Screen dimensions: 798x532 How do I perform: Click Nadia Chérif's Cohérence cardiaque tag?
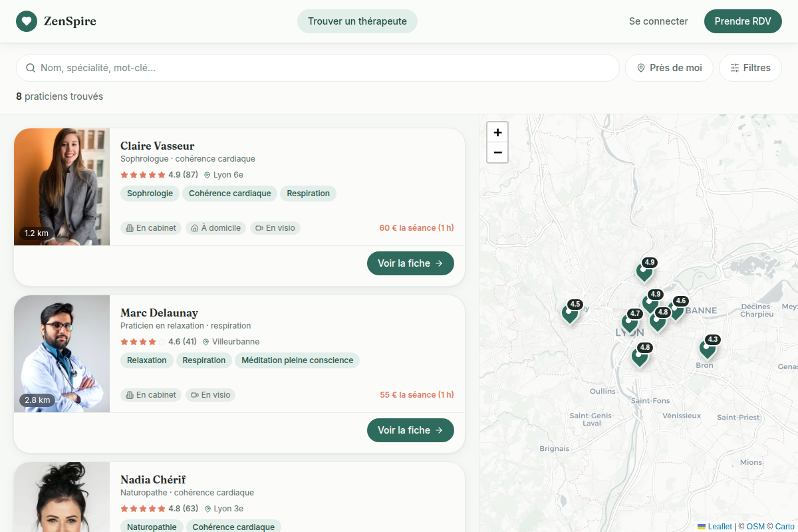[x=233, y=527]
